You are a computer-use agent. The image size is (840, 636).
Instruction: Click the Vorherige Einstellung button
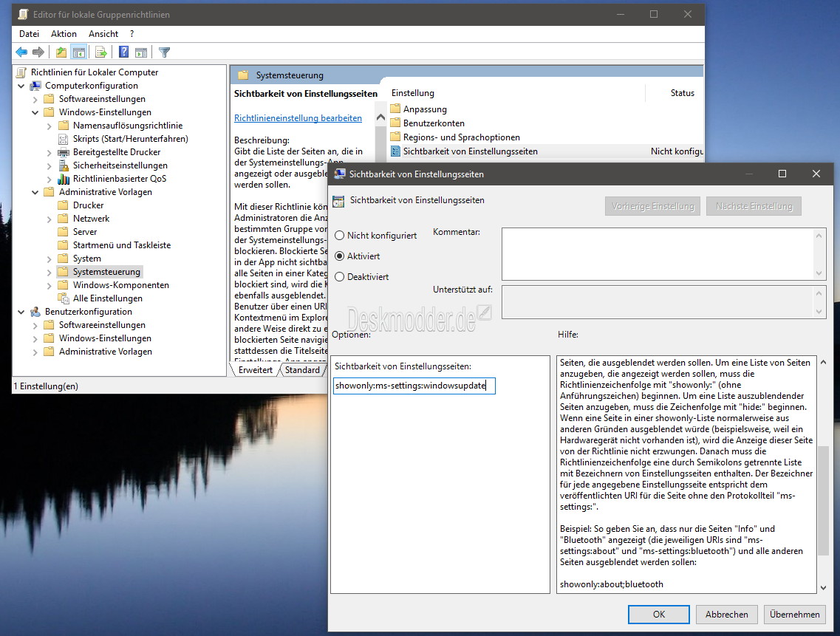coord(652,206)
